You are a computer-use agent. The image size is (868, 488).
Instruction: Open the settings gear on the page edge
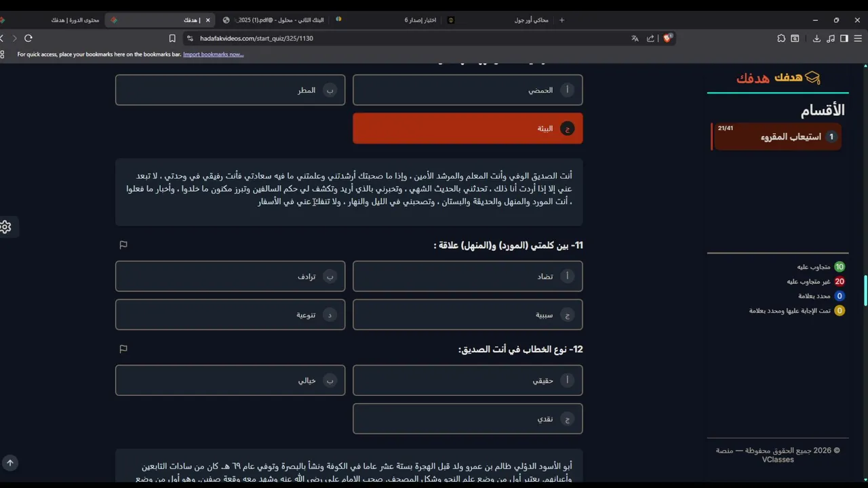(5, 227)
